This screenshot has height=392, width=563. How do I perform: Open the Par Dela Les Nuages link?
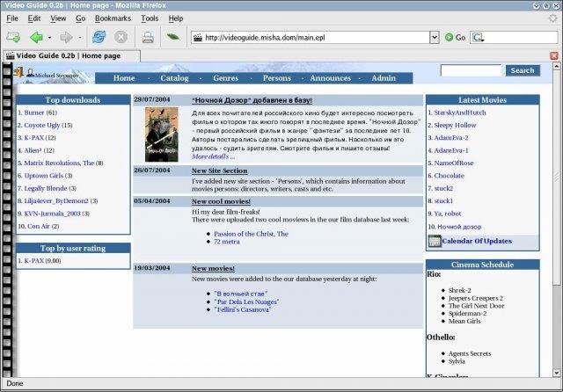point(246,302)
